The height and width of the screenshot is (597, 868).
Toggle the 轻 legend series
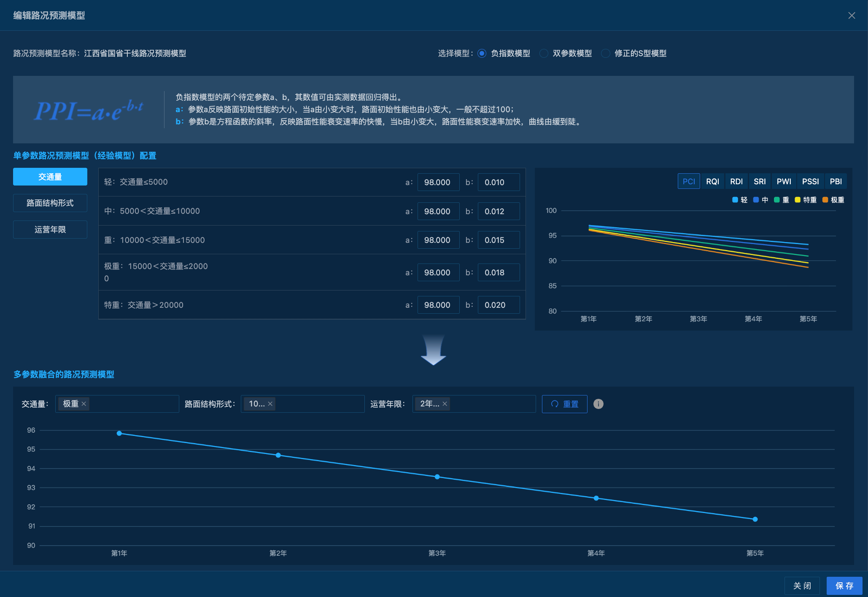[x=740, y=200]
